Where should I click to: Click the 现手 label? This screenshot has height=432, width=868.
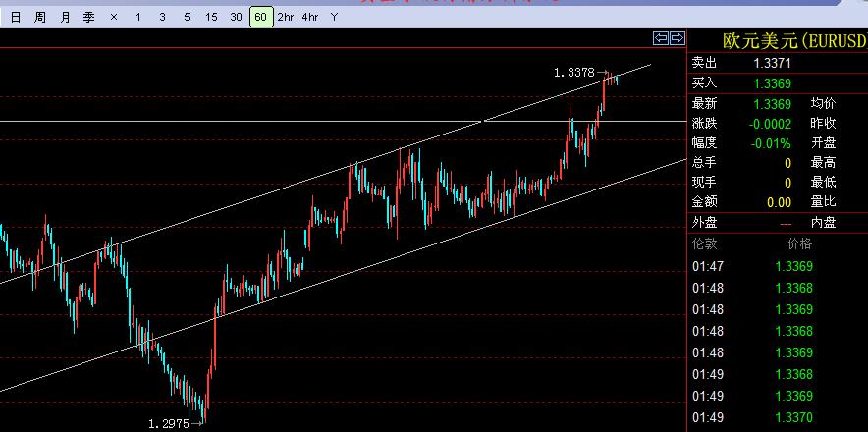(704, 183)
